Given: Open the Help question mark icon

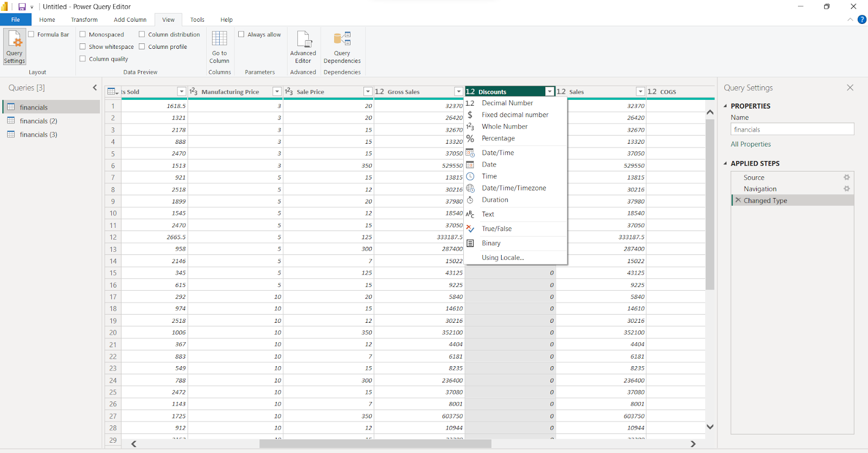Looking at the screenshot, I should pos(861,20).
